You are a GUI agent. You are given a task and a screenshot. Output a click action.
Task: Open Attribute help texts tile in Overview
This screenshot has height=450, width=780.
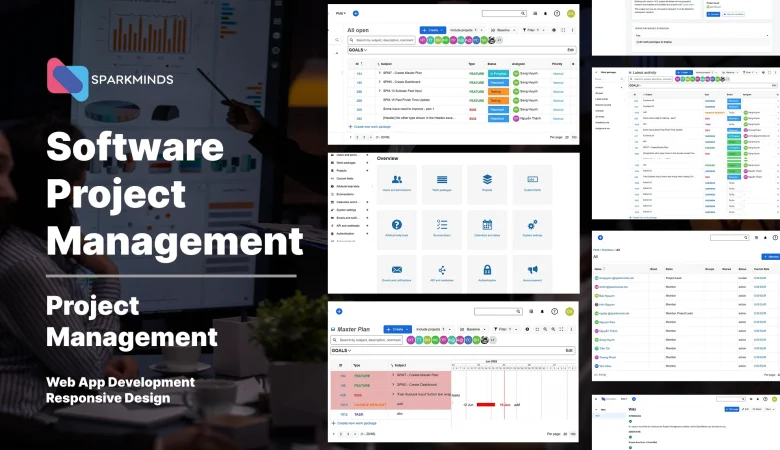pyautogui.click(x=396, y=229)
